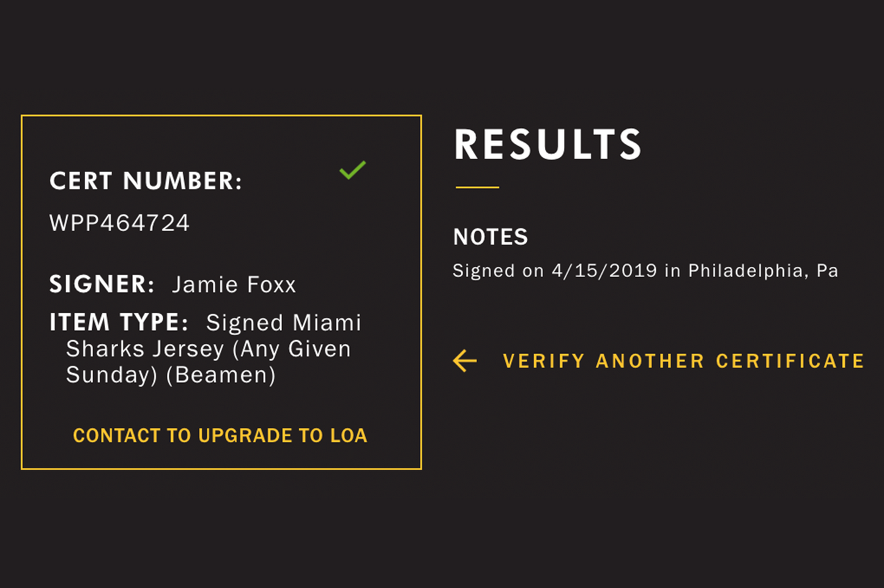Viewport: 884px width, 588px height.
Task: Click the Signed Miami text
Action: (284, 323)
